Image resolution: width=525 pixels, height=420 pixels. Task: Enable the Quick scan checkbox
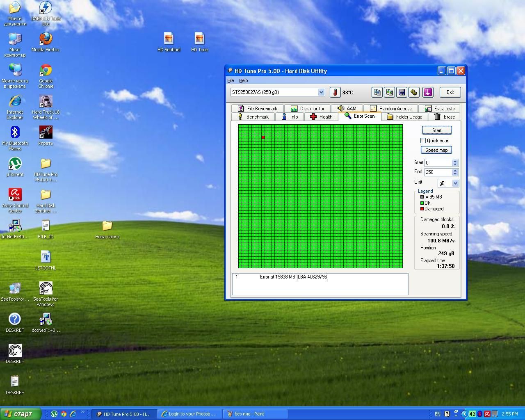tap(423, 141)
